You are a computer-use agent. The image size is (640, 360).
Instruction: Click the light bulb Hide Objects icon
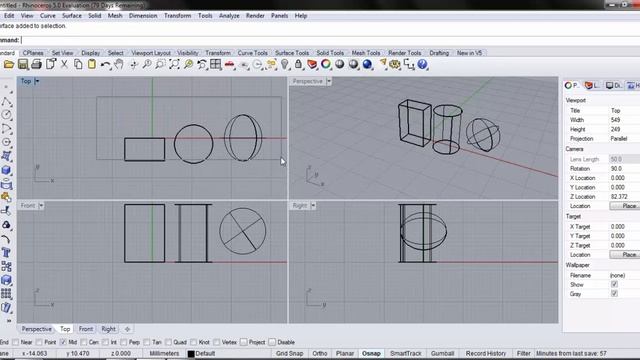click(x=285, y=64)
